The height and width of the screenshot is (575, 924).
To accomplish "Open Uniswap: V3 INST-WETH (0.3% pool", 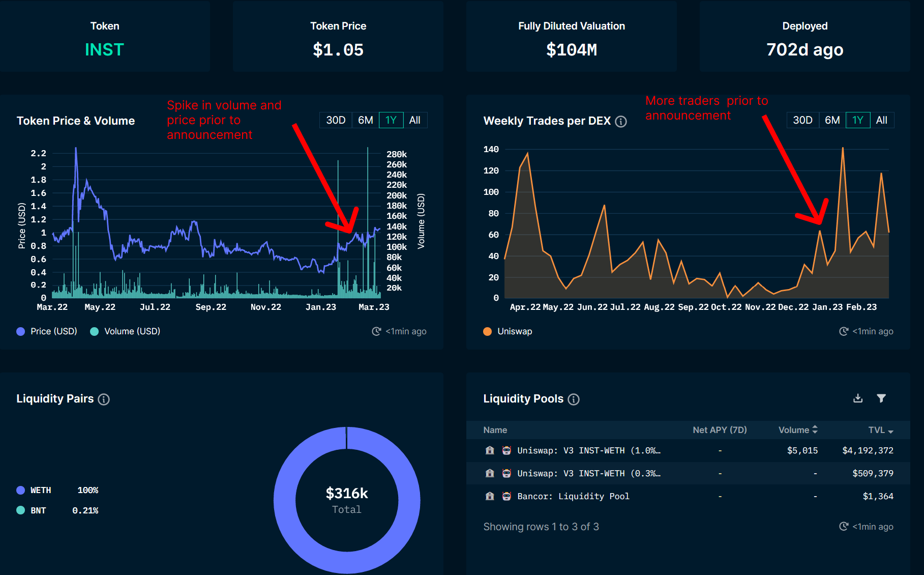I will [x=589, y=473].
